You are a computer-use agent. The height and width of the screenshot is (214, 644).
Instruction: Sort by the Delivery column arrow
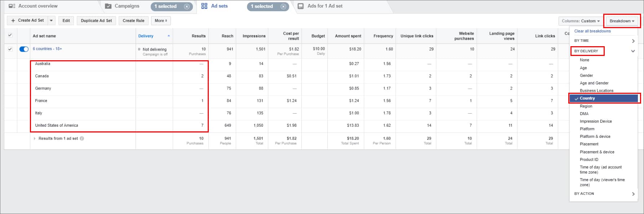169,36
